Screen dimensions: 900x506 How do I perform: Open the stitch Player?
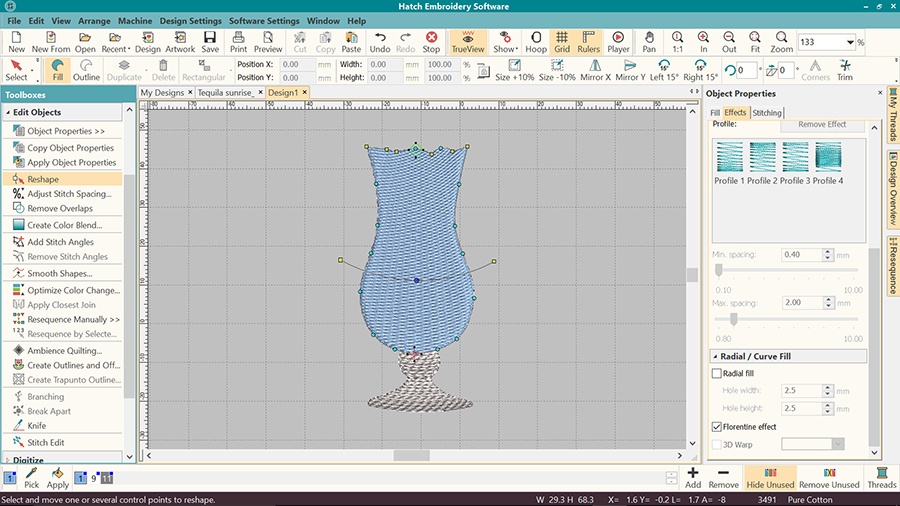click(618, 42)
